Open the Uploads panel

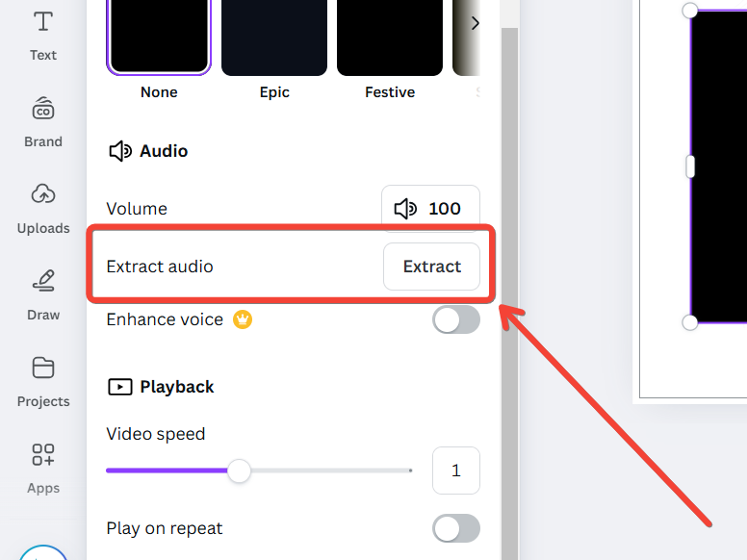click(43, 208)
